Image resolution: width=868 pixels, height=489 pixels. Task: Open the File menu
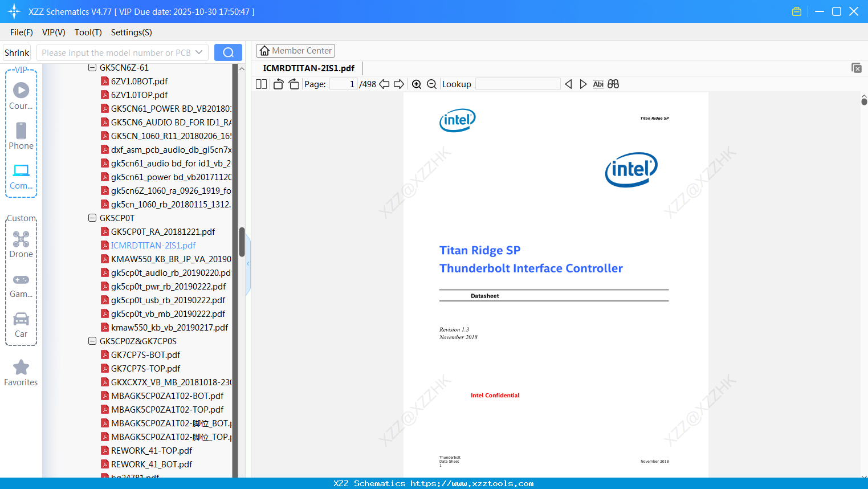click(22, 32)
